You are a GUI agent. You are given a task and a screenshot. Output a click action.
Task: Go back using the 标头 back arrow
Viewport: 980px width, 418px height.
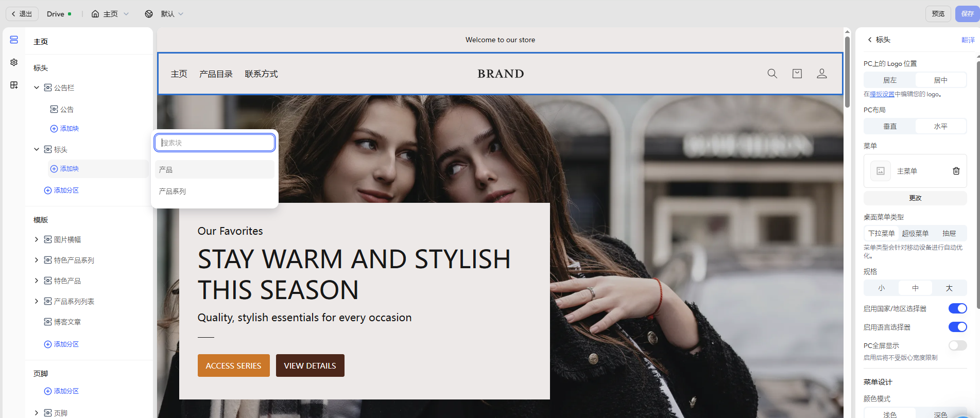(870, 40)
